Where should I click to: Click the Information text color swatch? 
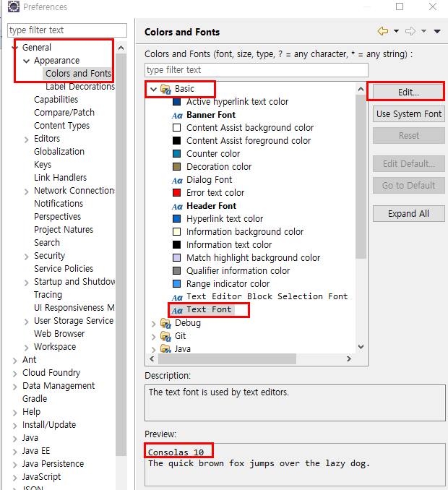(176, 245)
